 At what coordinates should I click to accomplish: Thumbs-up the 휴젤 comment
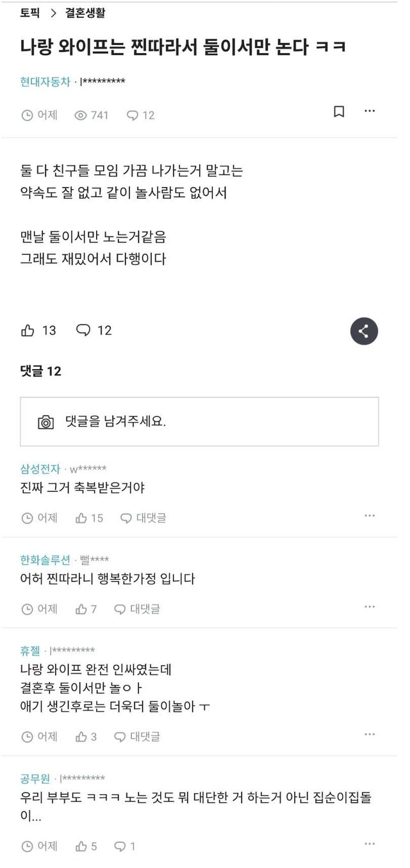81,737
